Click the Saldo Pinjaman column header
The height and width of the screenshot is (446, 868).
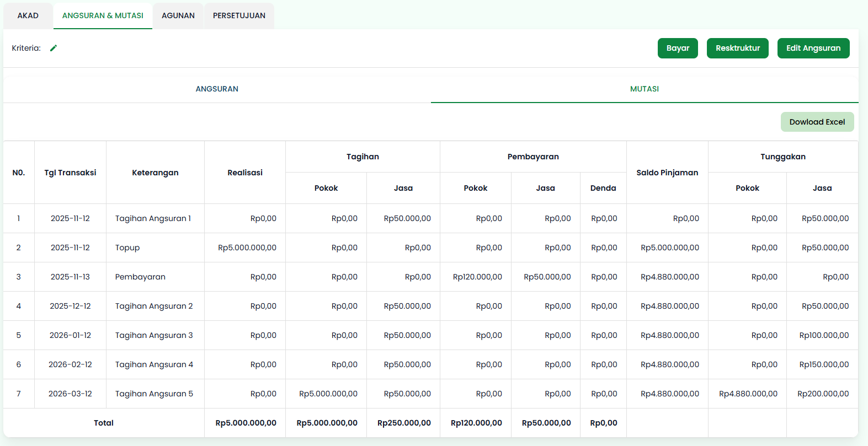click(x=667, y=173)
